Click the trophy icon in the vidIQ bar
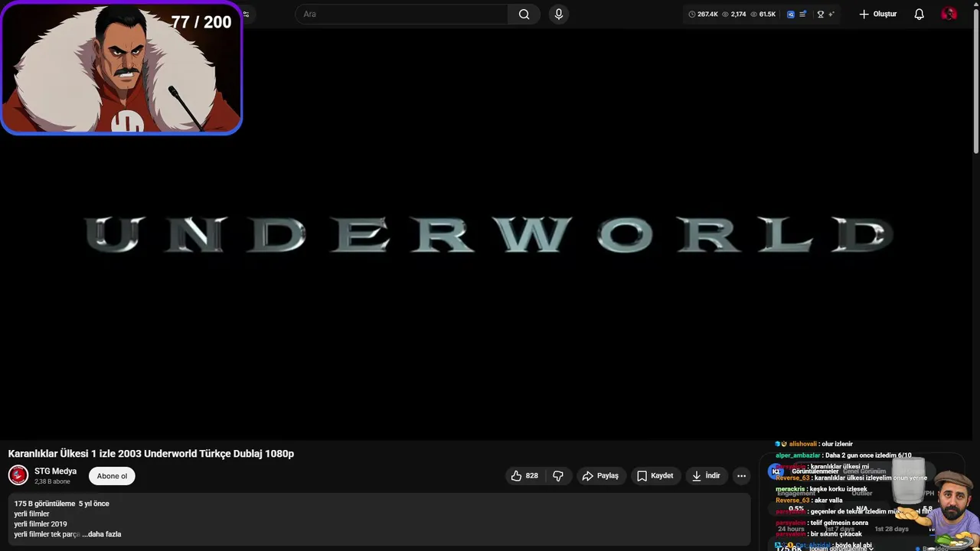980x551 pixels. [x=820, y=14]
